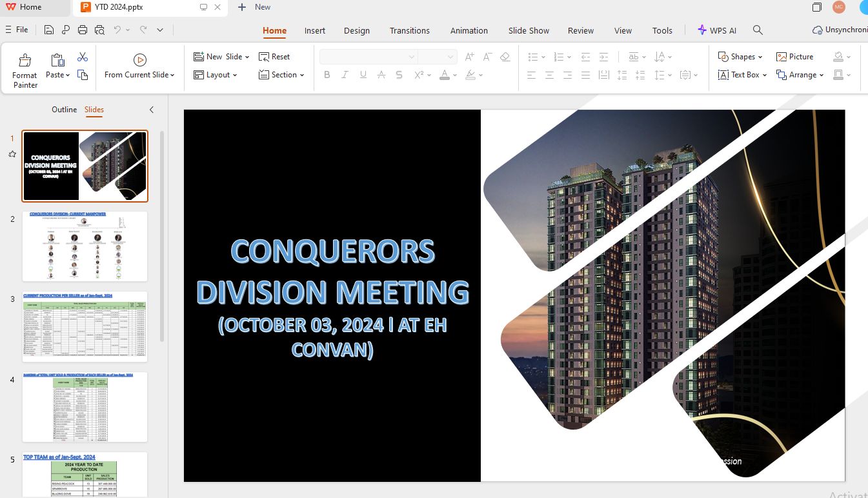The height and width of the screenshot is (498, 868).
Task: Open WPS AI assistant
Action: [717, 30]
